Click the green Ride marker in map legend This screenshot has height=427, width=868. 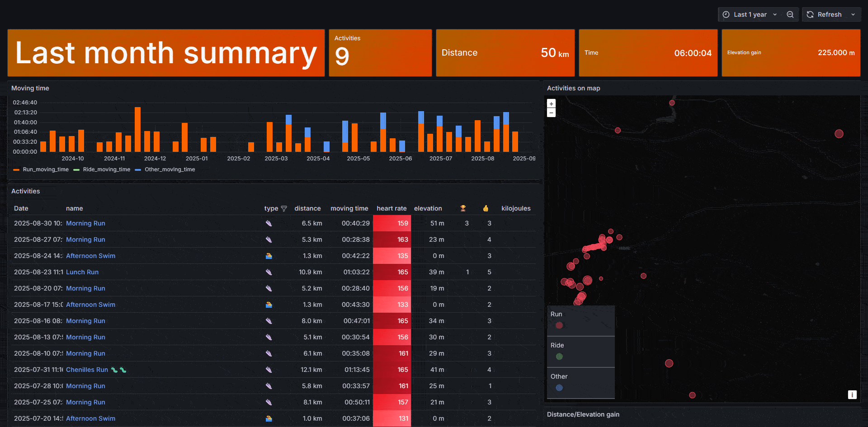coord(559,357)
